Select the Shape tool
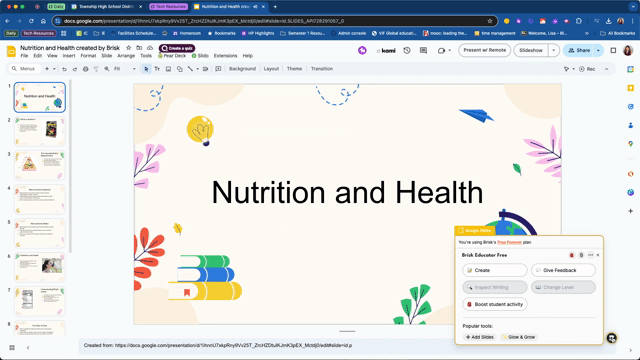This screenshot has width=640, height=360. pyautogui.click(x=180, y=69)
